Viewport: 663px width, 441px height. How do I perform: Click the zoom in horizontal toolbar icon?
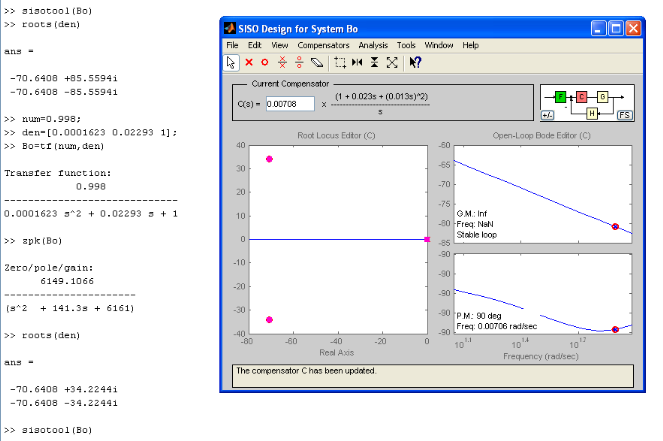pos(357,62)
